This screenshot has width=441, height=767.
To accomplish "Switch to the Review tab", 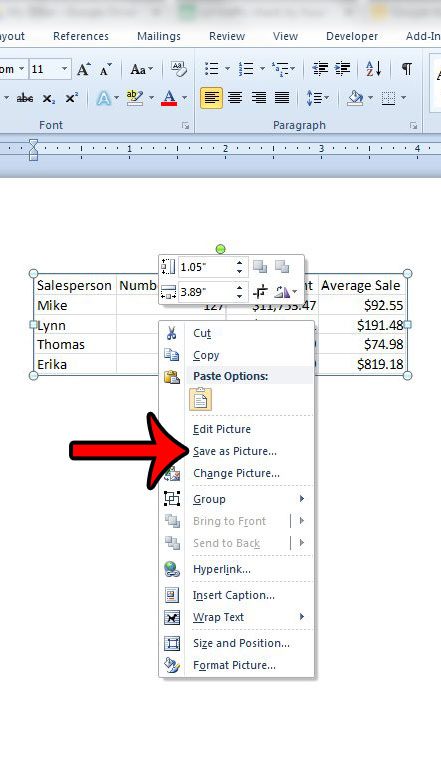I will pyautogui.click(x=227, y=36).
